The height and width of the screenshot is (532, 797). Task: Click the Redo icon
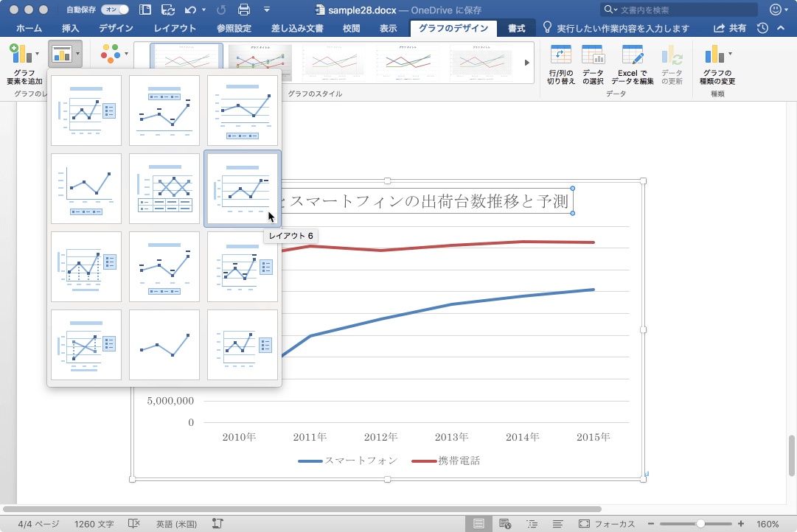tap(221, 10)
